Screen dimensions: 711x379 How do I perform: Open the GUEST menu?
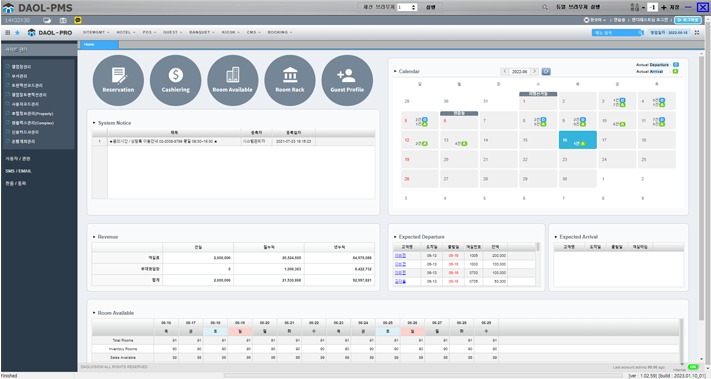pyautogui.click(x=172, y=33)
